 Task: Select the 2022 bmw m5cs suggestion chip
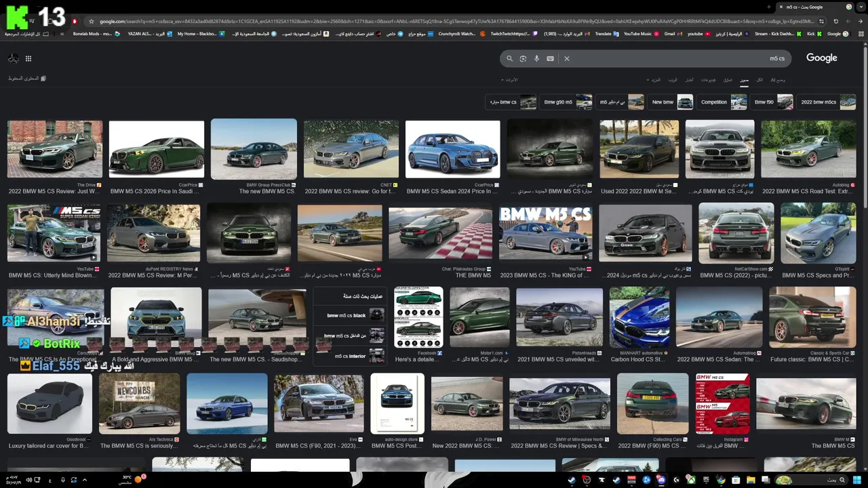pyautogui.click(x=827, y=102)
